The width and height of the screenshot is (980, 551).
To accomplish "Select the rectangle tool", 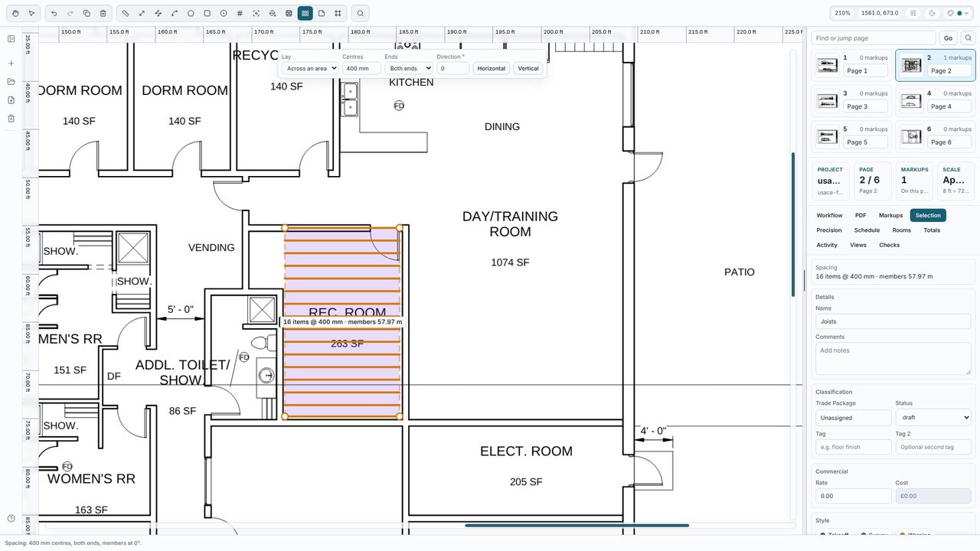I will coord(207,13).
